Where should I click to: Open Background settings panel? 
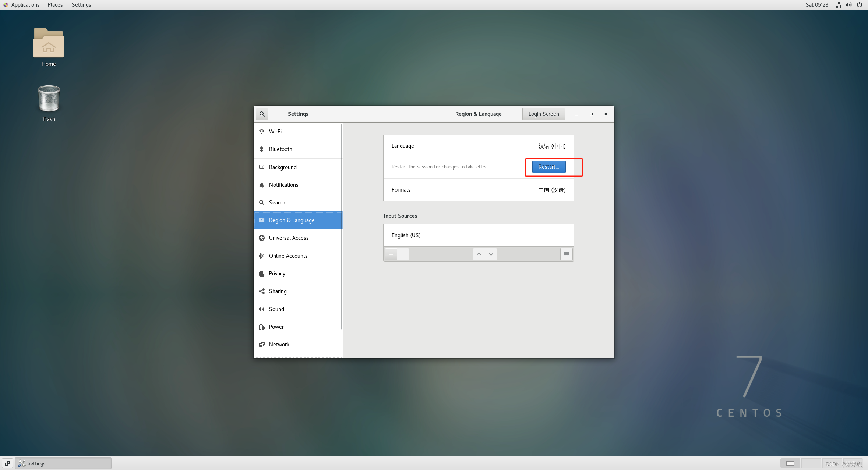(x=298, y=167)
